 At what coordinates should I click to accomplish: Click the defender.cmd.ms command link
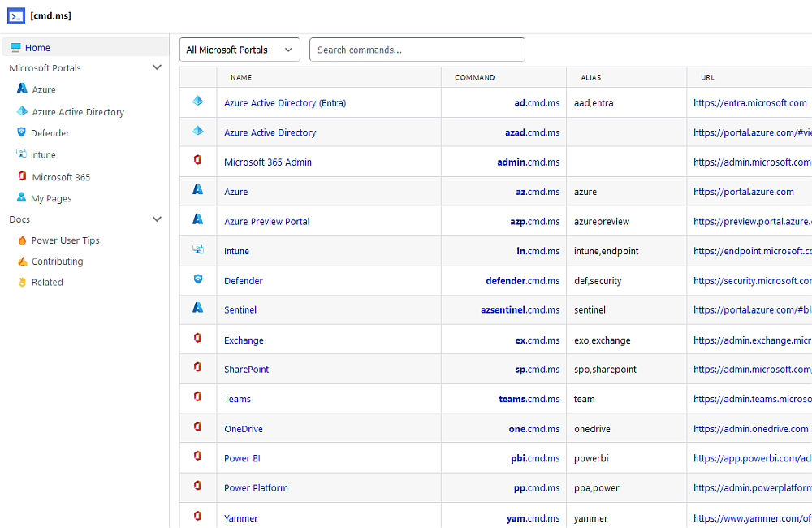[x=522, y=281]
